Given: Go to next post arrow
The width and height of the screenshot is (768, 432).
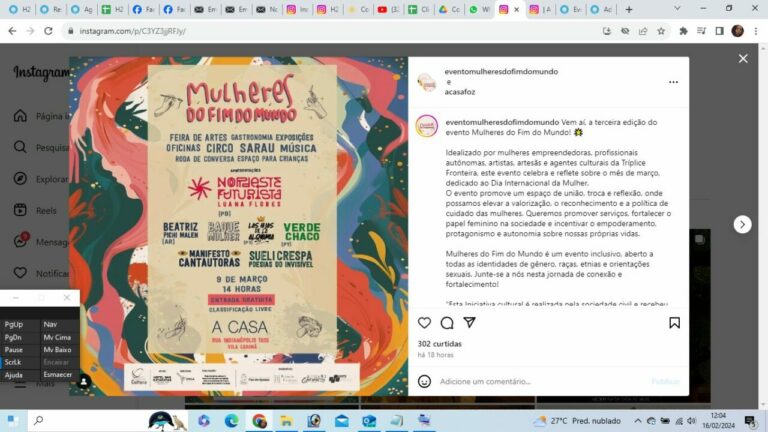Looking at the screenshot, I should pyautogui.click(x=742, y=224).
